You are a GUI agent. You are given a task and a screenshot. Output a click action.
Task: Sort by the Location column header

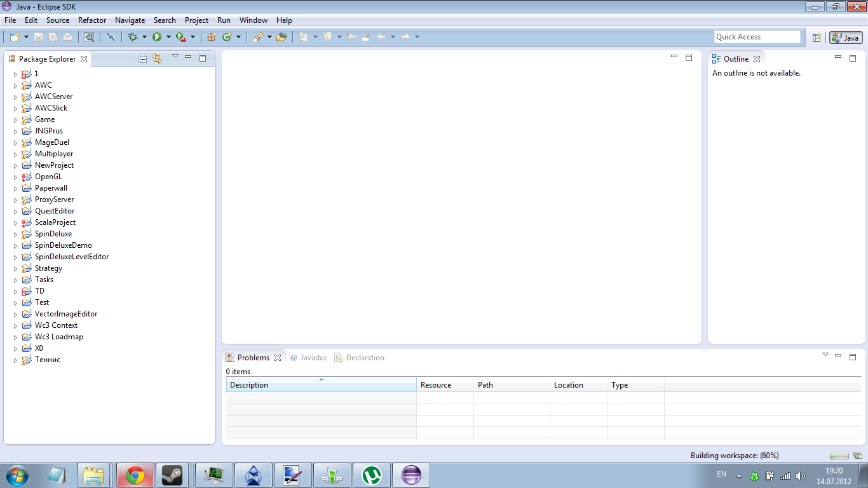coord(578,385)
